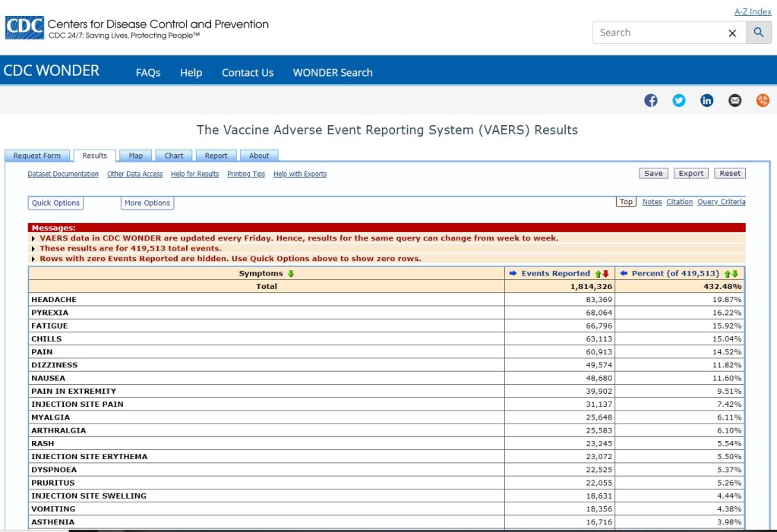
Task: Share on Facebook icon
Action: [651, 100]
